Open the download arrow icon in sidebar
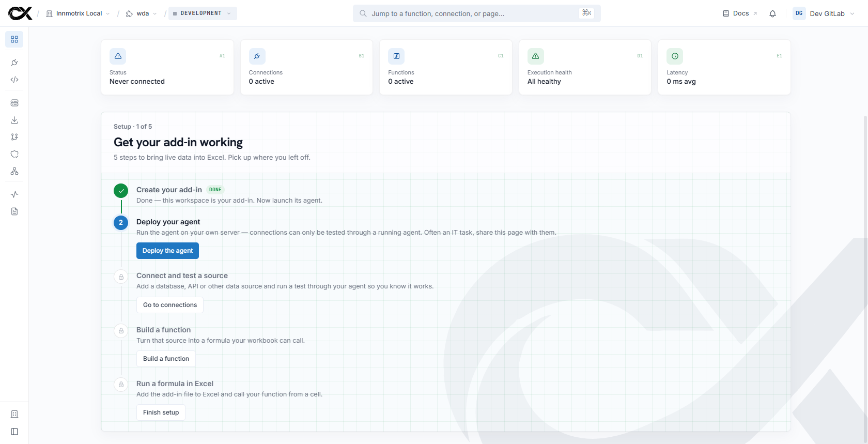The height and width of the screenshot is (444, 868). (14, 120)
